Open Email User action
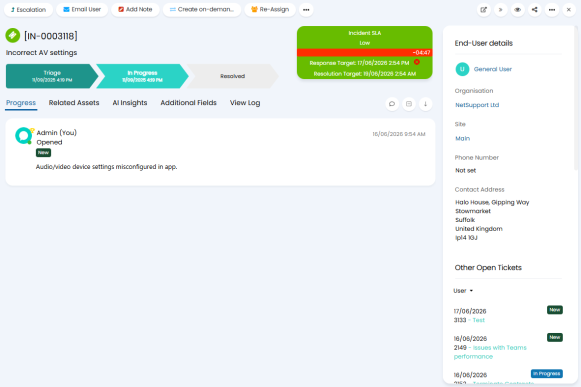 tap(82, 10)
